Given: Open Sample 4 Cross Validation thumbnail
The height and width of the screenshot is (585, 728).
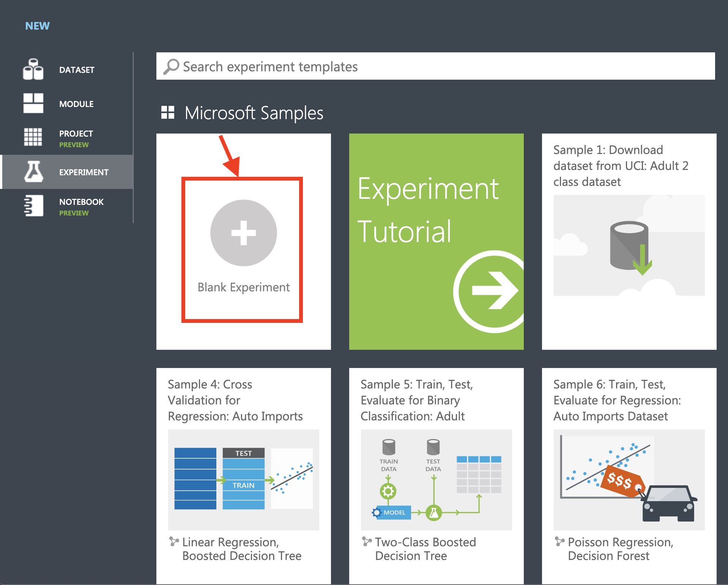Looking at the screenshot, I should click(x=244, y=480).
